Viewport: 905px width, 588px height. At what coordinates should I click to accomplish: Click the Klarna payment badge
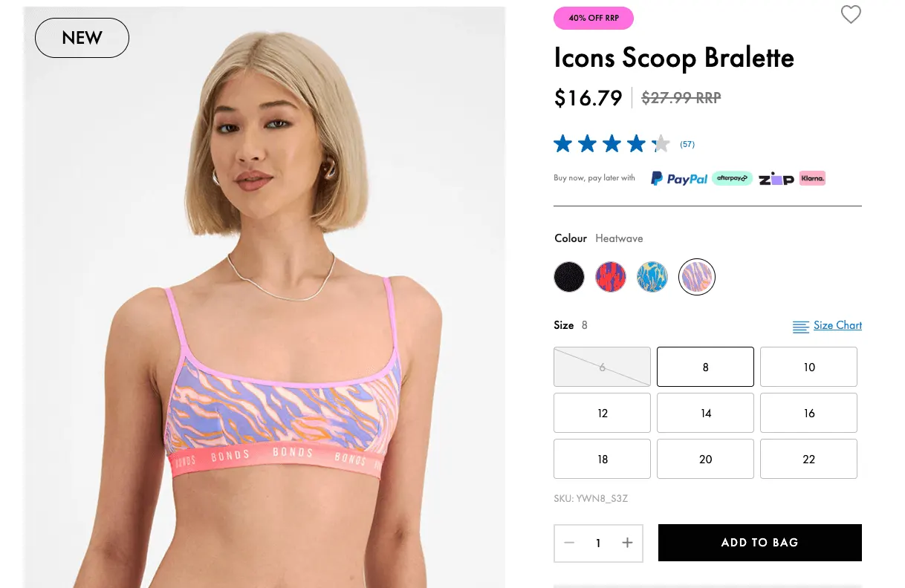[x=812, y=178]
